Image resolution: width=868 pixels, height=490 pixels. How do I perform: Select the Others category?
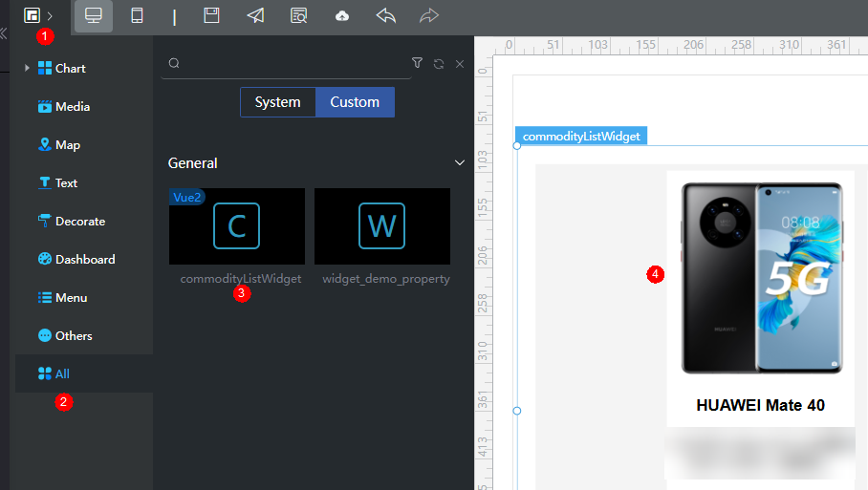coord(65,335)
